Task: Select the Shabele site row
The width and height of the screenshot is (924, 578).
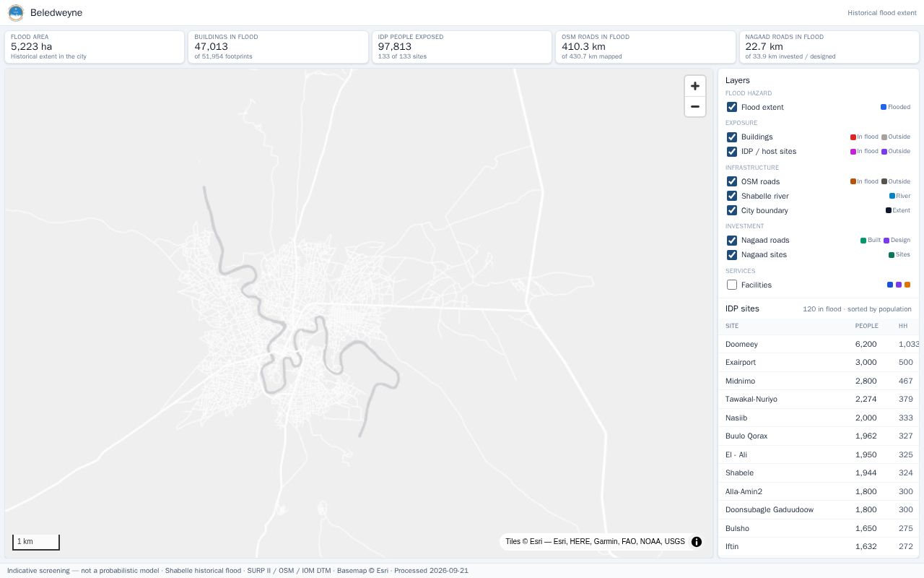Action: tap(819, 473)
